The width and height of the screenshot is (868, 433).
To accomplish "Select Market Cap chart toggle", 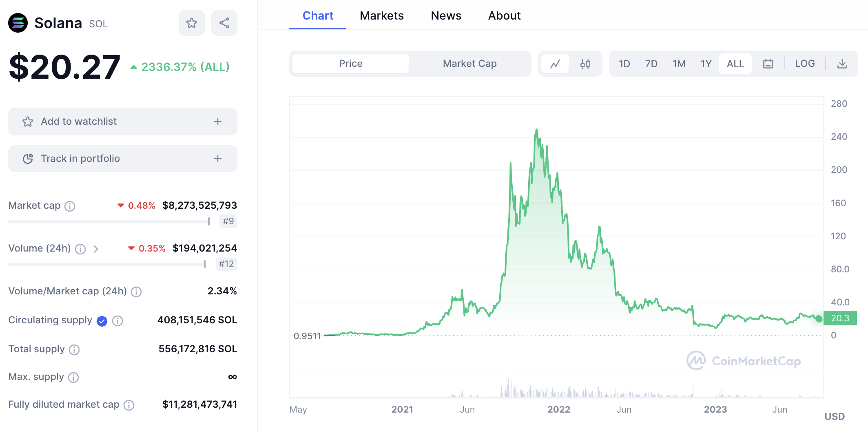I will point(470,64).
